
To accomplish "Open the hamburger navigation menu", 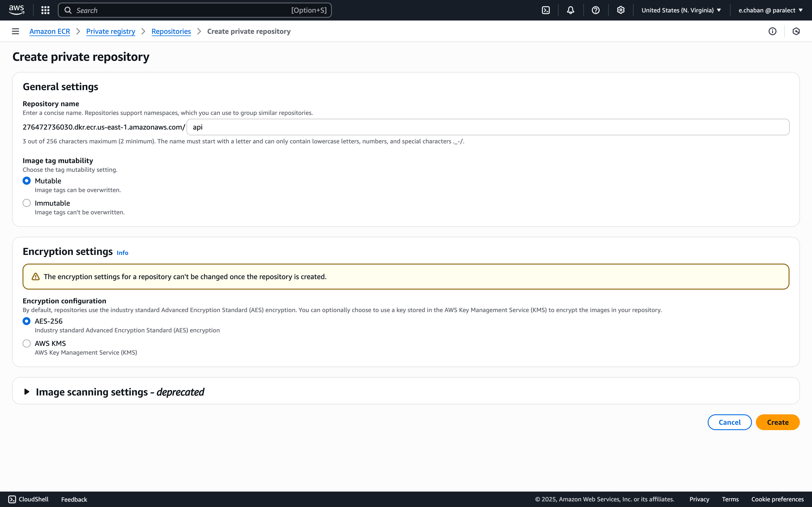I will click(16, 31).
